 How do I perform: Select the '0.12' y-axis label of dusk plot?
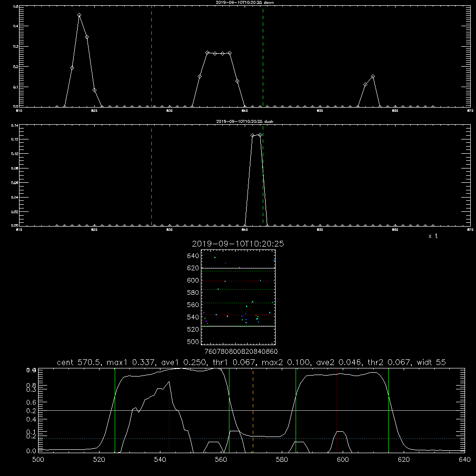pos(15,139)
